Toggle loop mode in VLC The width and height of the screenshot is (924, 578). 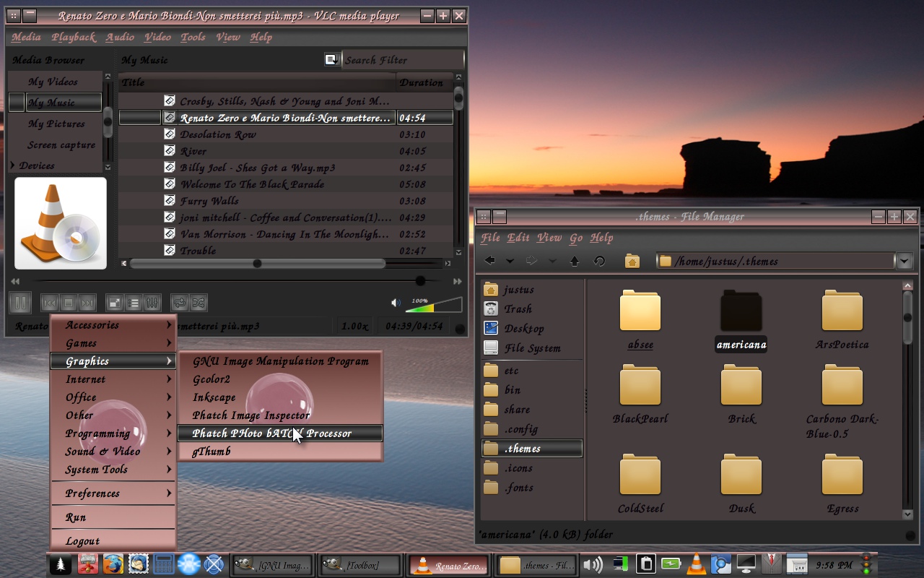(179, 303)
